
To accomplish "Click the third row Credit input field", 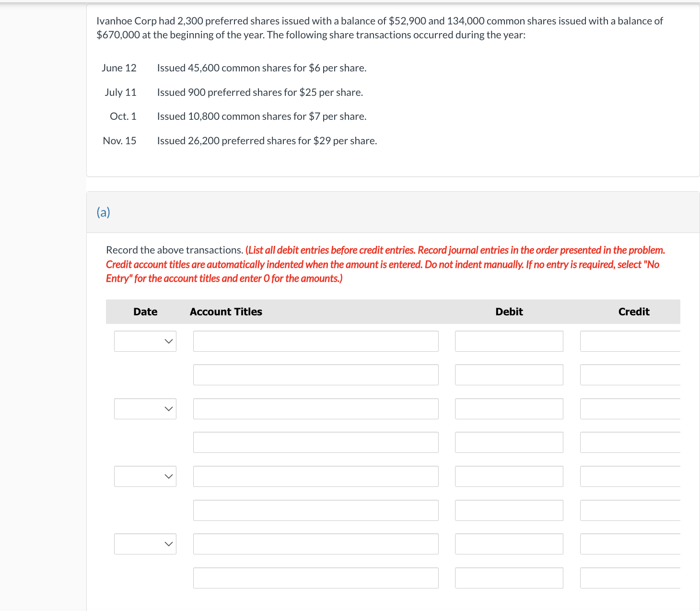I will 630,409.
